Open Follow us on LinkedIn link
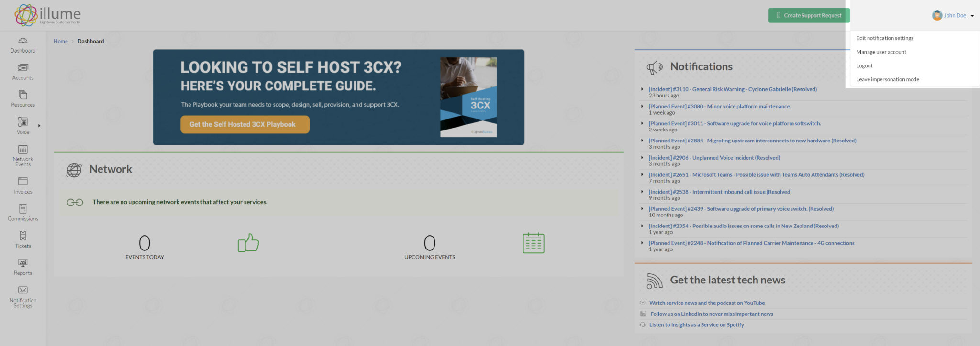The height and width of the screenshot is (346, 980). tap(712, 314)
